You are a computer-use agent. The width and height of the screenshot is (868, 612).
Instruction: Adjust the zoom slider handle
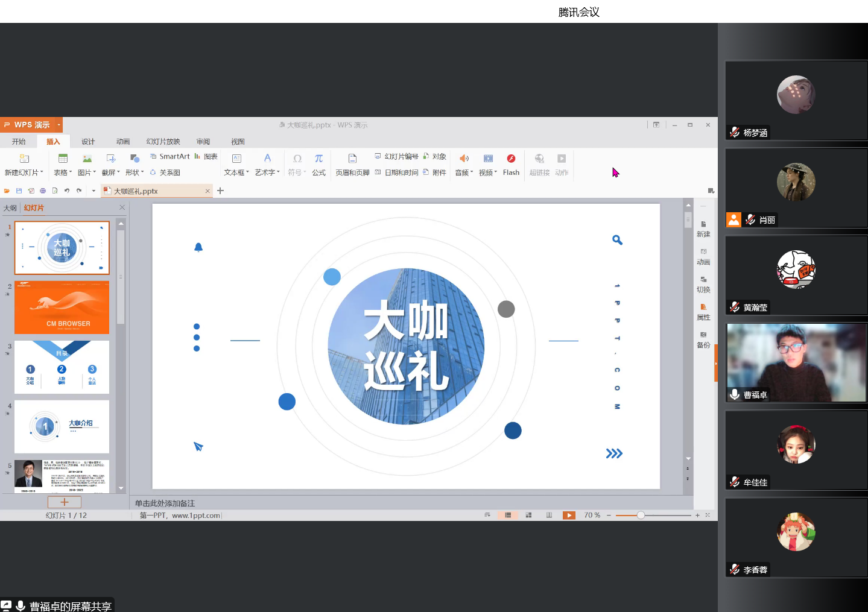coord(641,516)
